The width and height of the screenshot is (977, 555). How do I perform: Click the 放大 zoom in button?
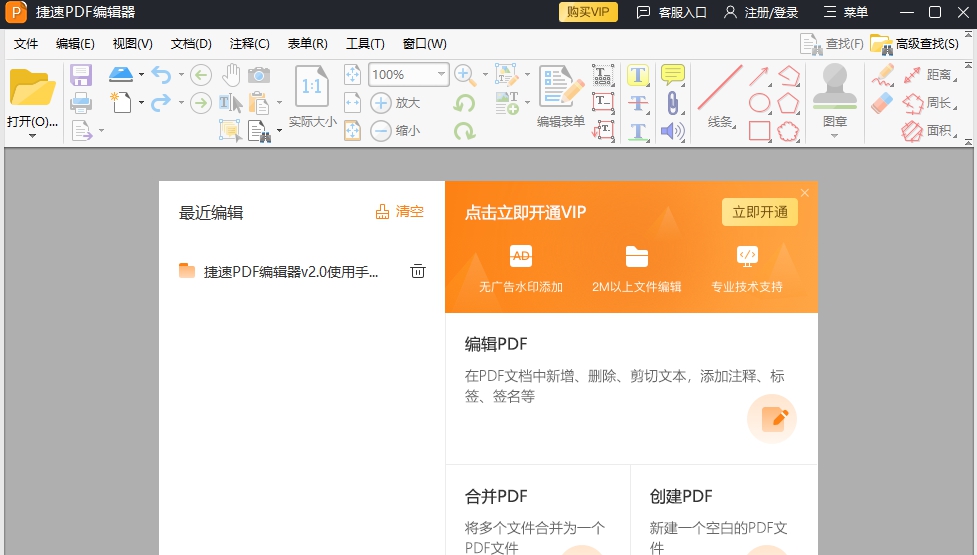396,103
